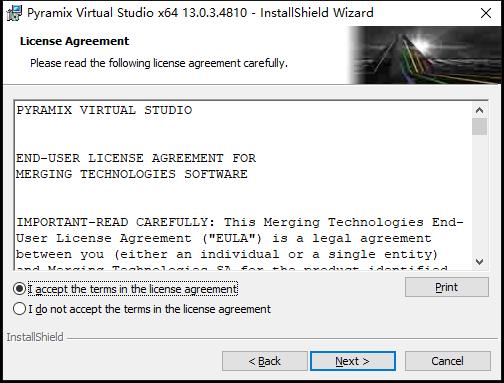The image size is (504, 383).
Task: Click the scrollbar thumb in the license box
Action: [x=479, y=127]
